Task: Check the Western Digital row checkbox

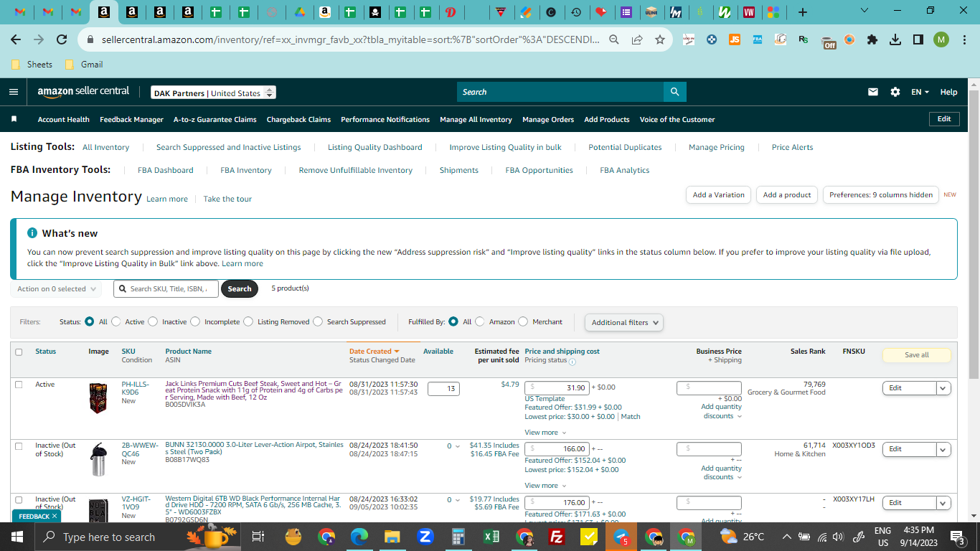Action: [19, 499]
